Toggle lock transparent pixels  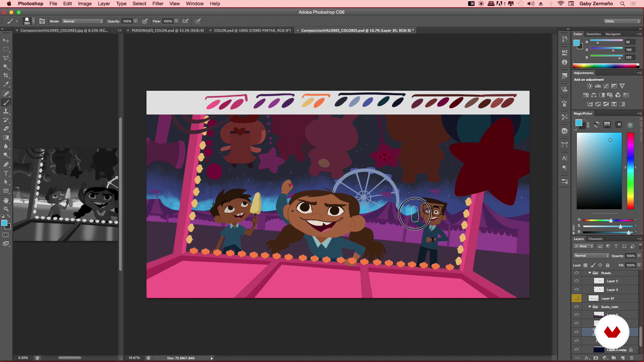click(x=585, y=265)
